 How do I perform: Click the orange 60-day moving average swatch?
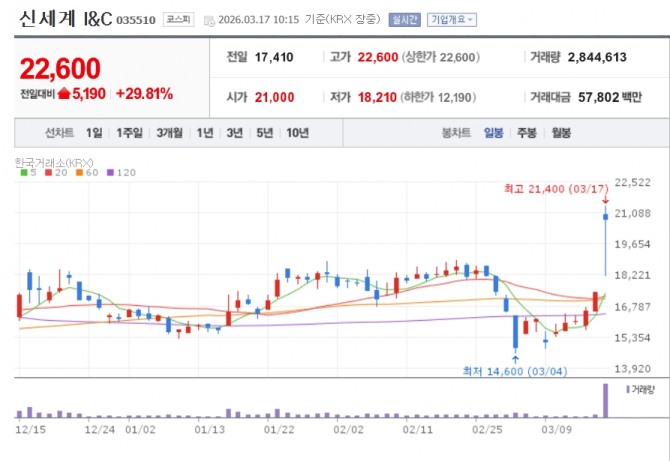click(x=79, y=173)
